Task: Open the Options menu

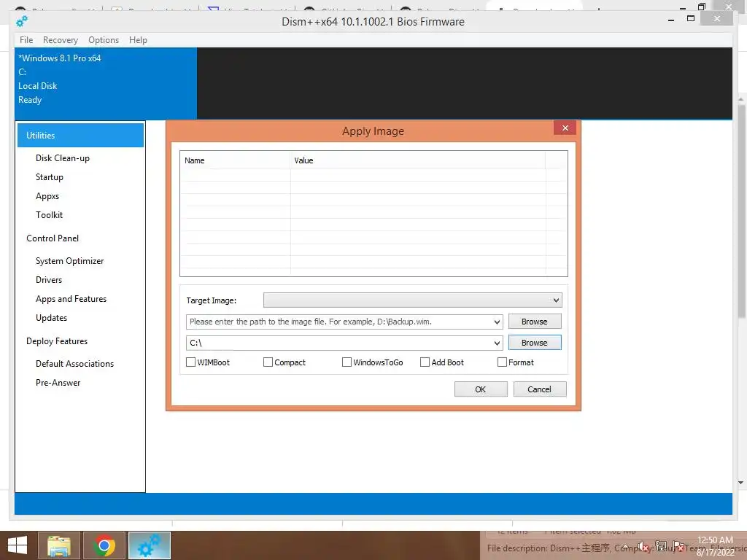Action: tap(104, 40)
